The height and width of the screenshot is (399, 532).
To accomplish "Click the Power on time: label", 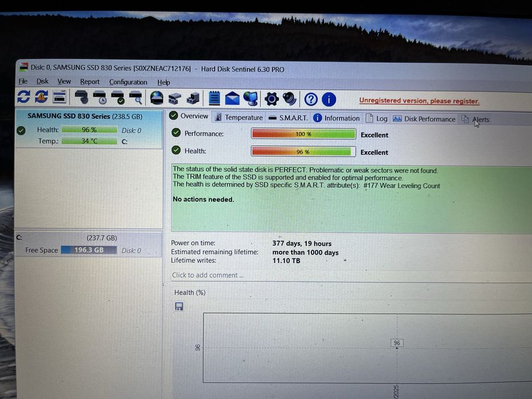I will coord(193,243).
